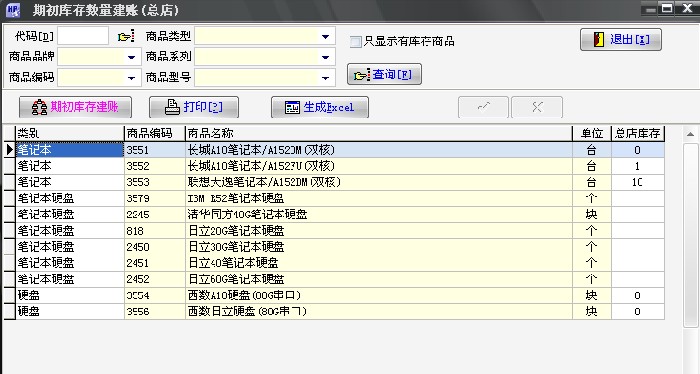Close the 期初库存数量建账 window
700x374 pixels.
[688, 8]
